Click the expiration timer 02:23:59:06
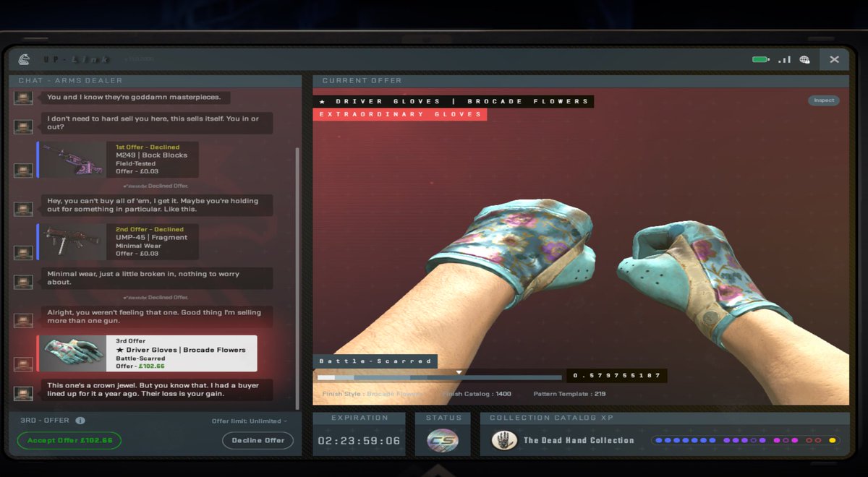The width and height of the screenshot is (868, 477). pos(359,440)
